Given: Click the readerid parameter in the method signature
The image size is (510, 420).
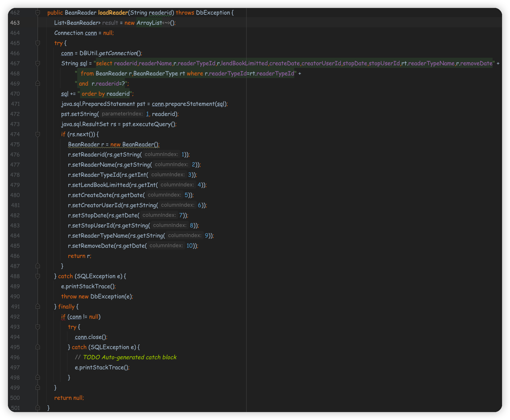Looking at the screenshot, I should pyautogui.click(x=160, y=13).
